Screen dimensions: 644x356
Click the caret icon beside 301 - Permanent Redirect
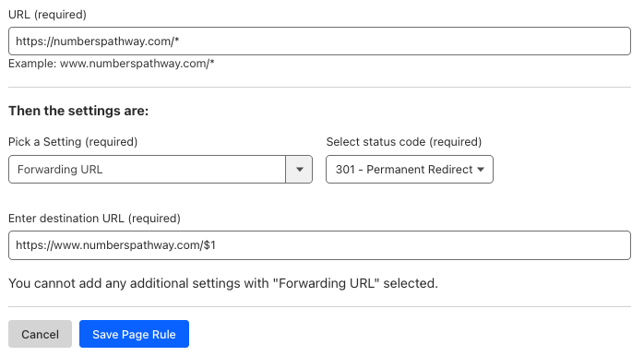[x=481, y=169]
